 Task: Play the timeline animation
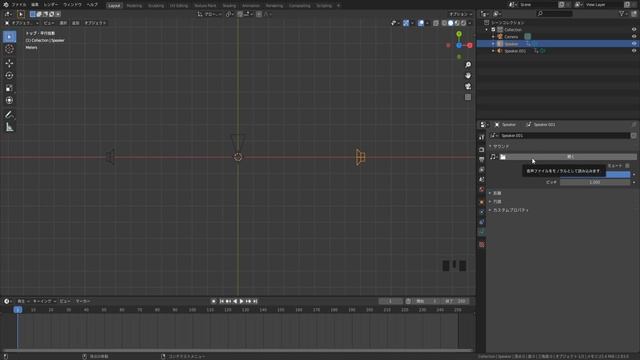(241, 301)
